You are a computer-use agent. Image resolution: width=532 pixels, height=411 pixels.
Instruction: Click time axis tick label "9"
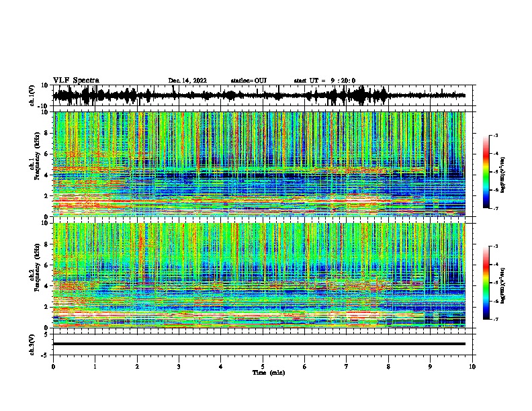(430, 367)
